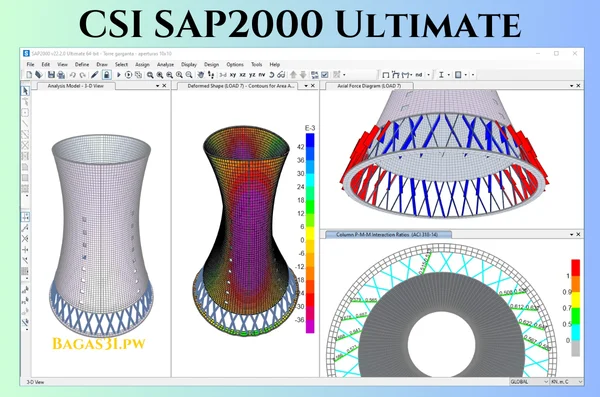Activate the Axial Force Diagram (LOAD 7) tab
This screenshot has height=397, width=600.
[x=369, y=86]
